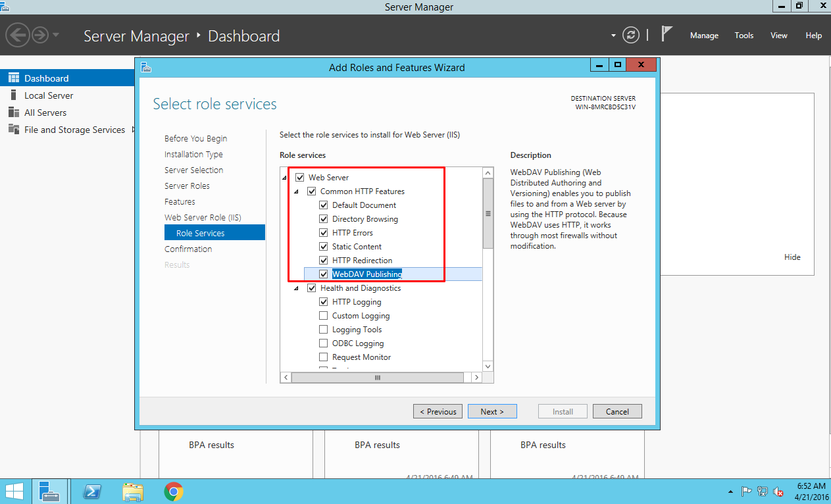Click the Action Center flag in system tray

pos(747,491)
